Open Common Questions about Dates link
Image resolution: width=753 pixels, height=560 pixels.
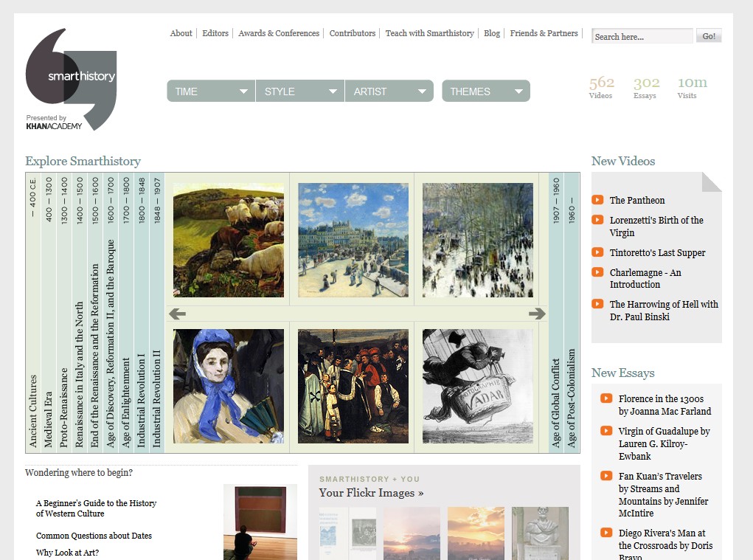pos(94,536)
